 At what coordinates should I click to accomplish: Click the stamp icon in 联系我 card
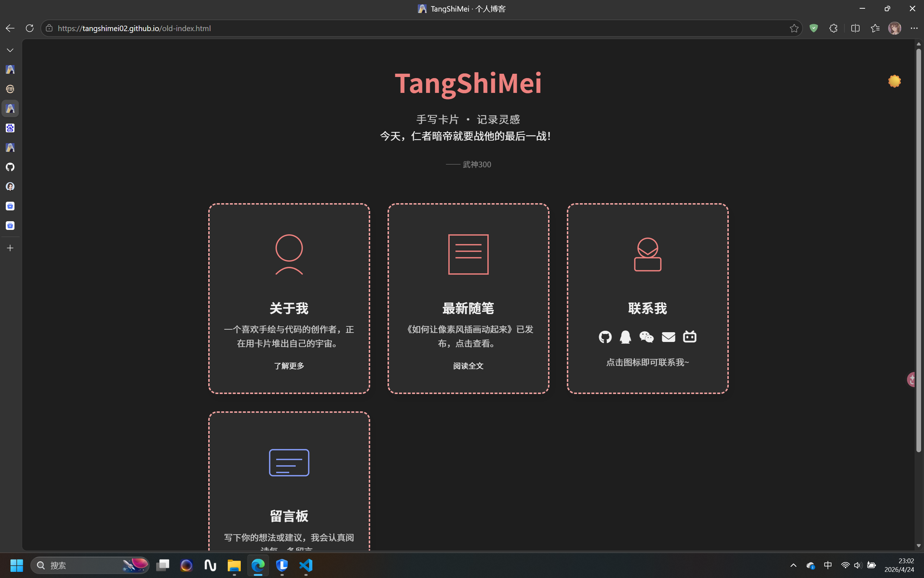[x=647, y=254]
